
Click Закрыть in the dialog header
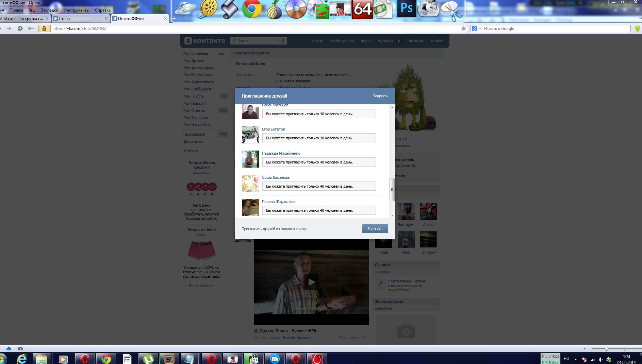click(380, 96)
